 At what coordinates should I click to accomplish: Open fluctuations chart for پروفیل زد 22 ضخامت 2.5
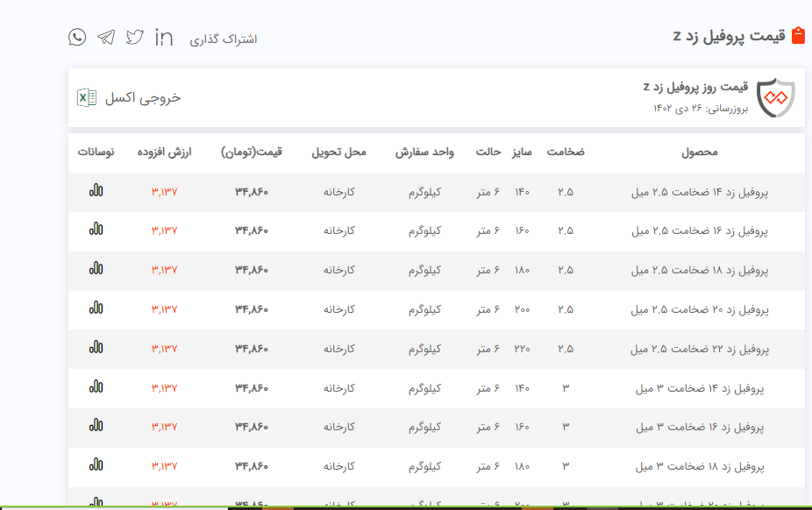96,348
